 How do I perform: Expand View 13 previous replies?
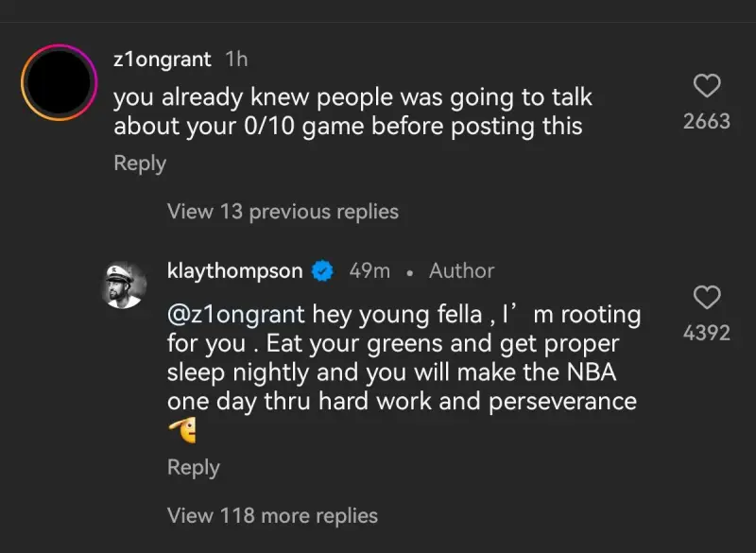click(x=283, y=212)
